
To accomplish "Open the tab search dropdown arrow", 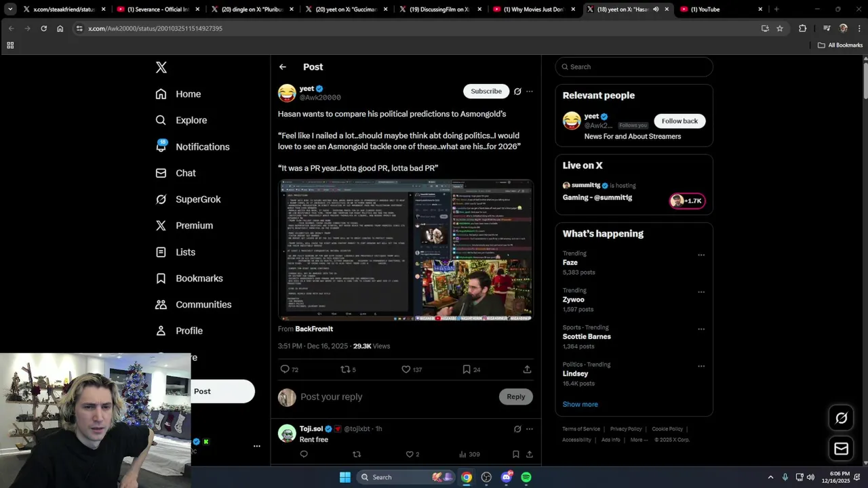I will tap(10, 9).
